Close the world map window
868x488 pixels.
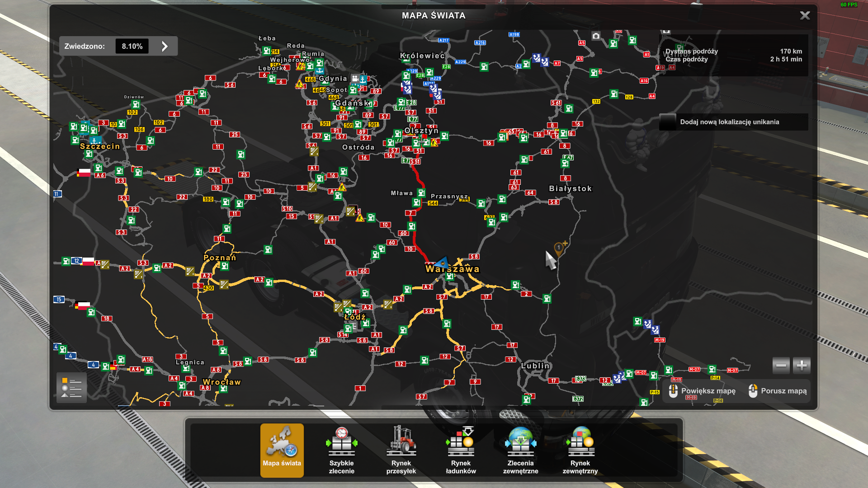point(805,15)
